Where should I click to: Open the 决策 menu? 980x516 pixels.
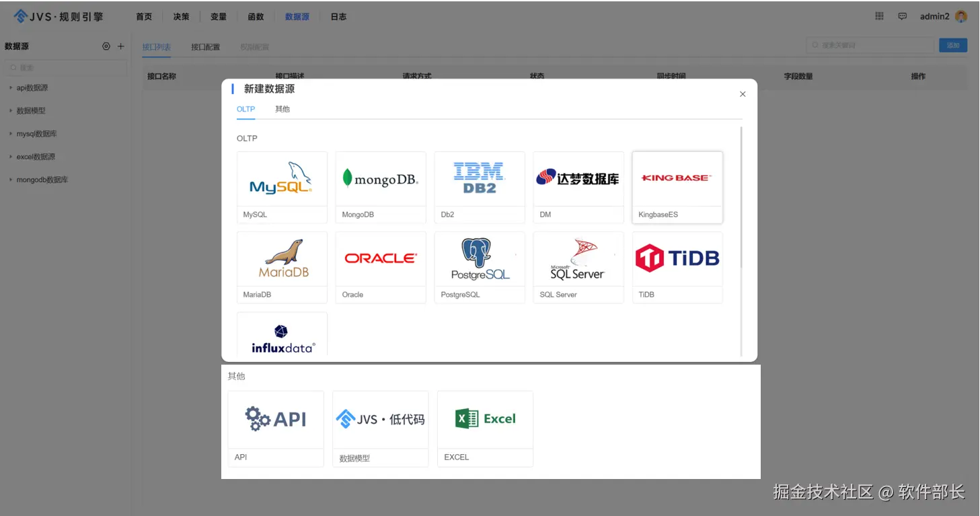[x=181, y=17]
